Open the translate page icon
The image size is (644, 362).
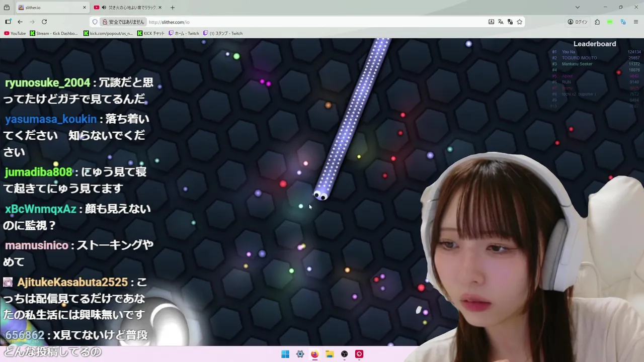[501, 22]
